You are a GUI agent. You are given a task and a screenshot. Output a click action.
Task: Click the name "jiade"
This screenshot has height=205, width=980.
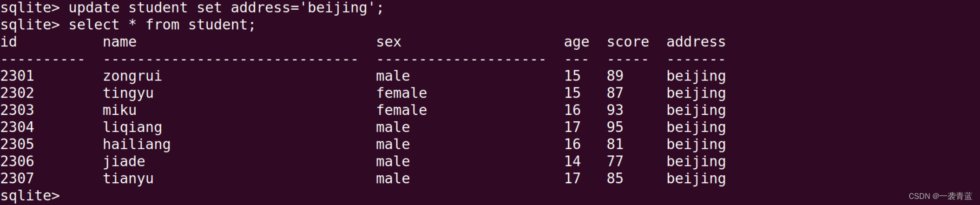tap(124, 161)
